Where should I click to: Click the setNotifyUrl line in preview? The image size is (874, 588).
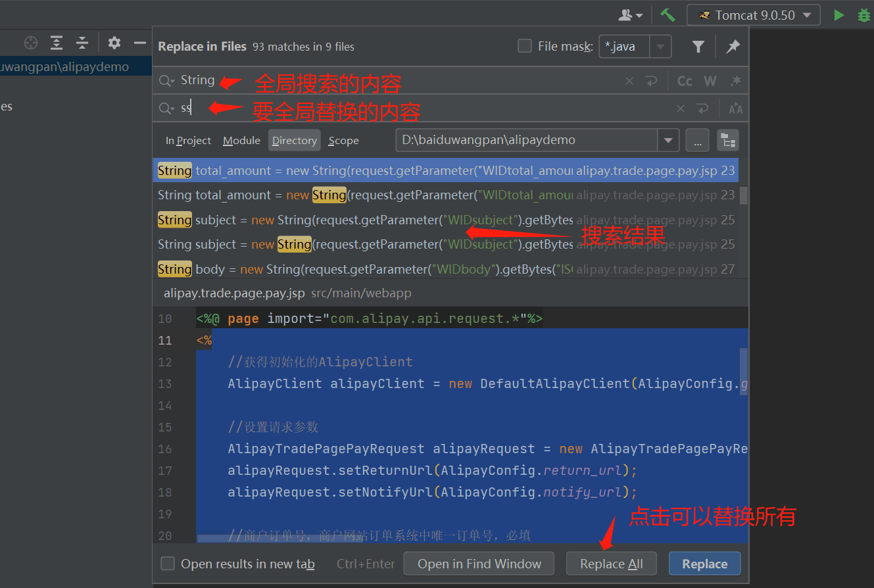click(433, 492)
